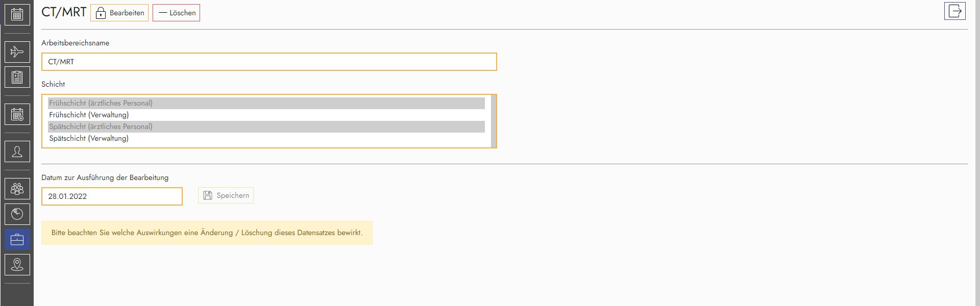Open the map location pin icon

point(17,265)
